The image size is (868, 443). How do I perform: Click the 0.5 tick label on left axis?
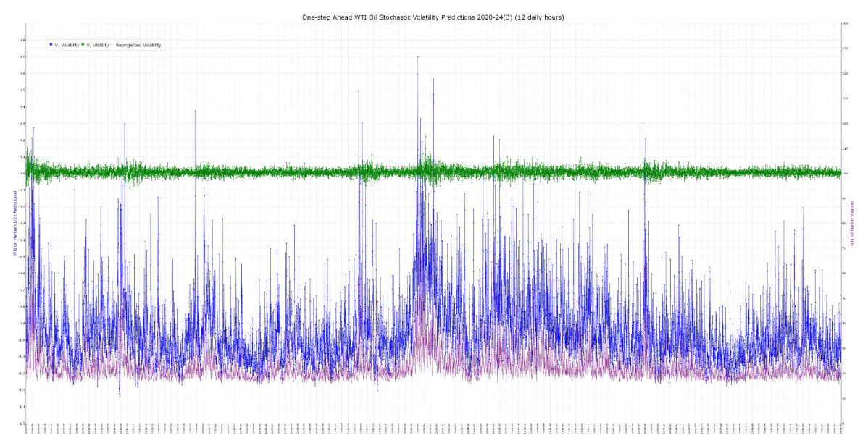pos(22,90)
